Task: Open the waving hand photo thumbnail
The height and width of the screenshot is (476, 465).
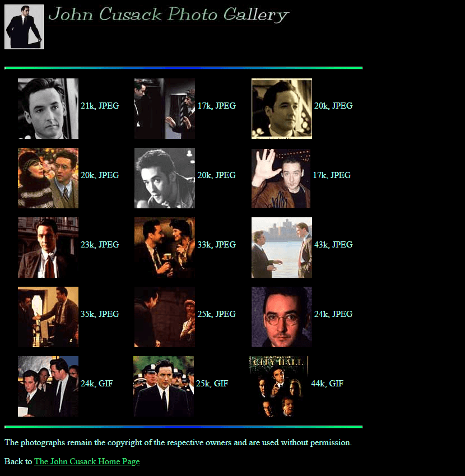Action: click(x=281, y=178)
